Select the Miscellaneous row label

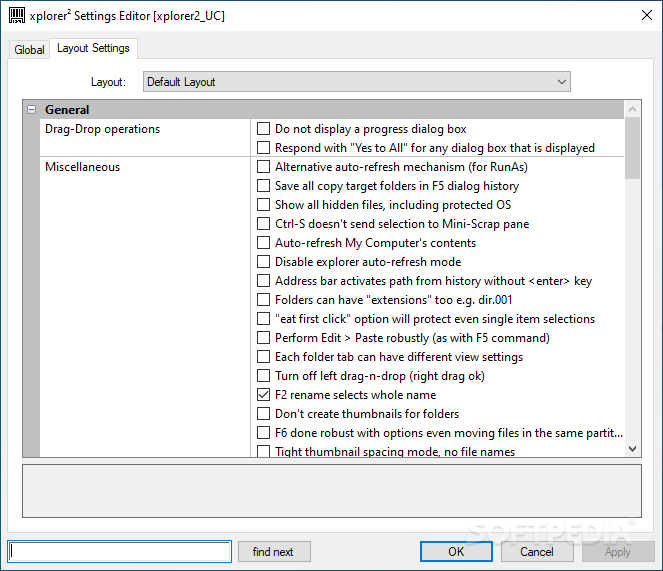point(82,167)
